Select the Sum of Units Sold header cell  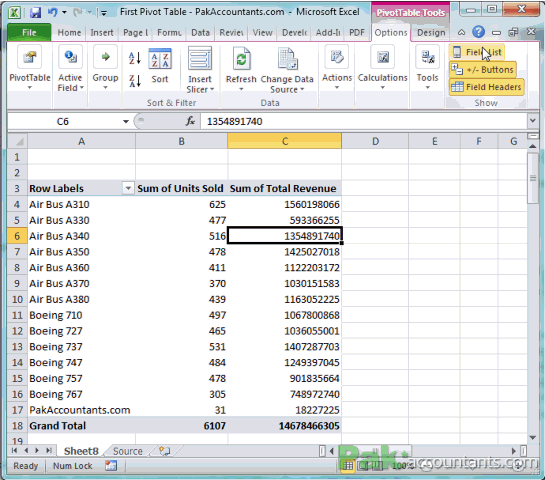click(181, 188)
